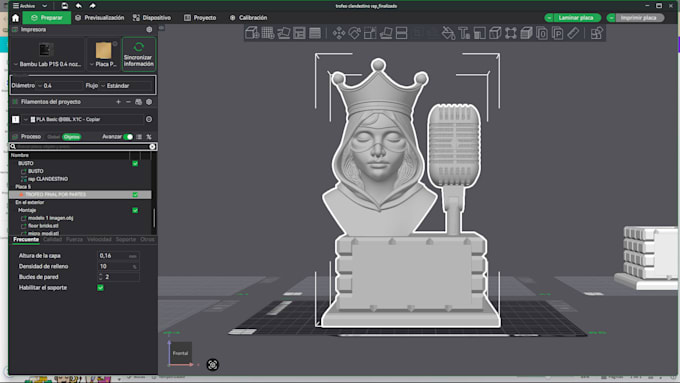Click the object search field
The height and width of the screenshot is (383, 680).
(82, 147)
